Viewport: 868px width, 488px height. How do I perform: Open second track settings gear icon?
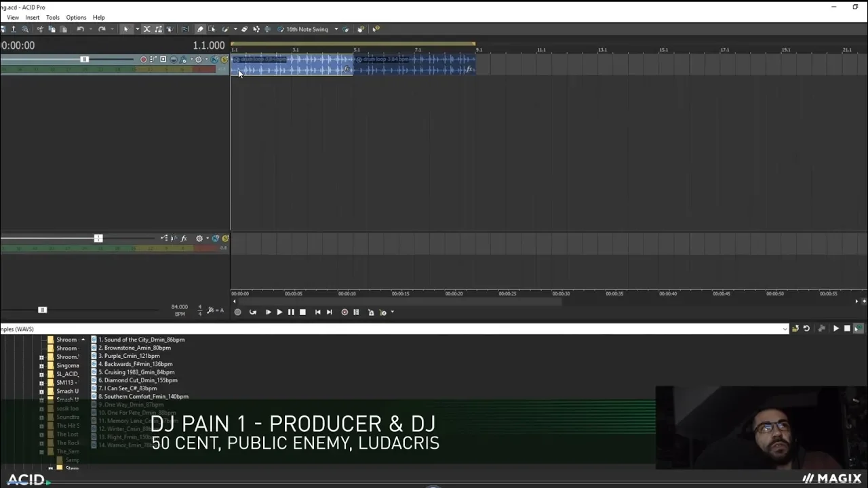click(x=199, y=238)
